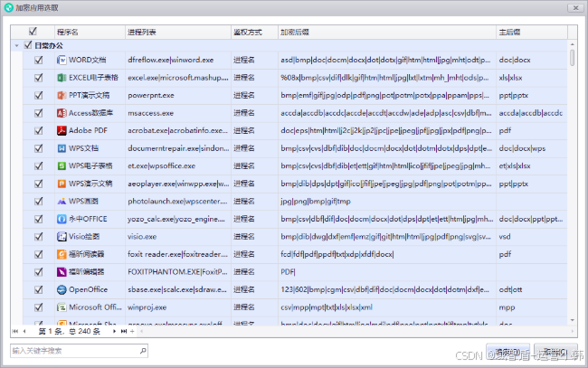
Task: Toggle the 日常办公 group checkbox
Action: tap(28, 45)
